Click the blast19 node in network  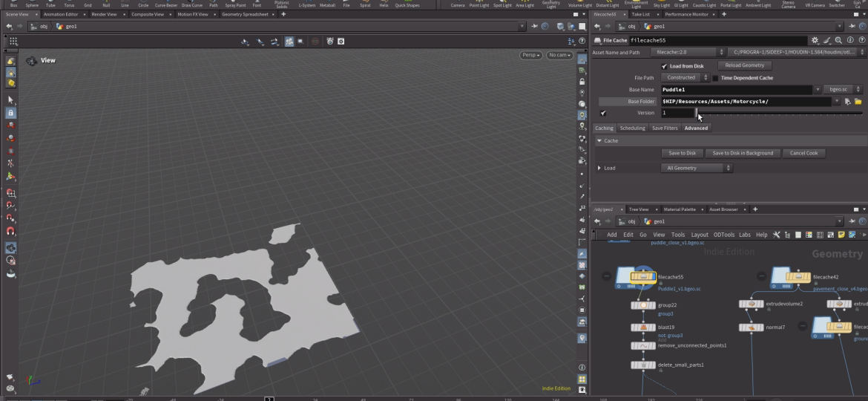(x=642, y=327)
